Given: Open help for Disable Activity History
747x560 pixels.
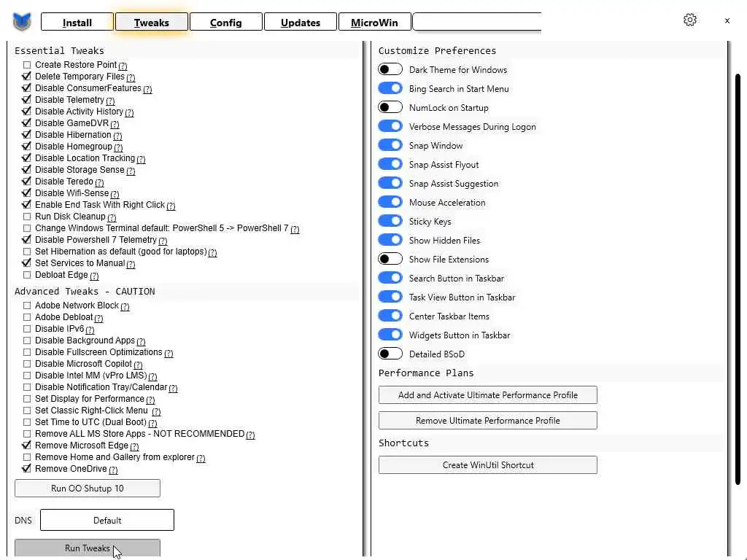Looking at the screenshot, I should tap(130, 112).
